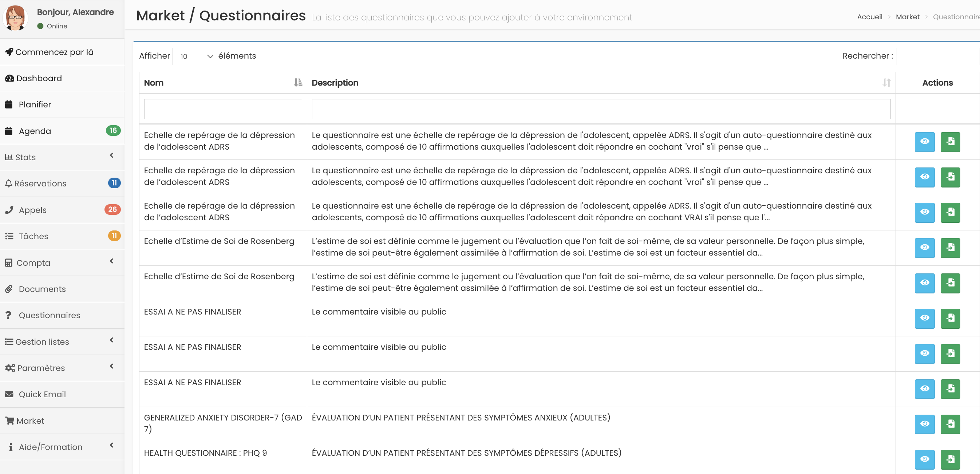Open the Commencez par là menu item
This screenshot has width=980, height=474.
click(62, 52)
